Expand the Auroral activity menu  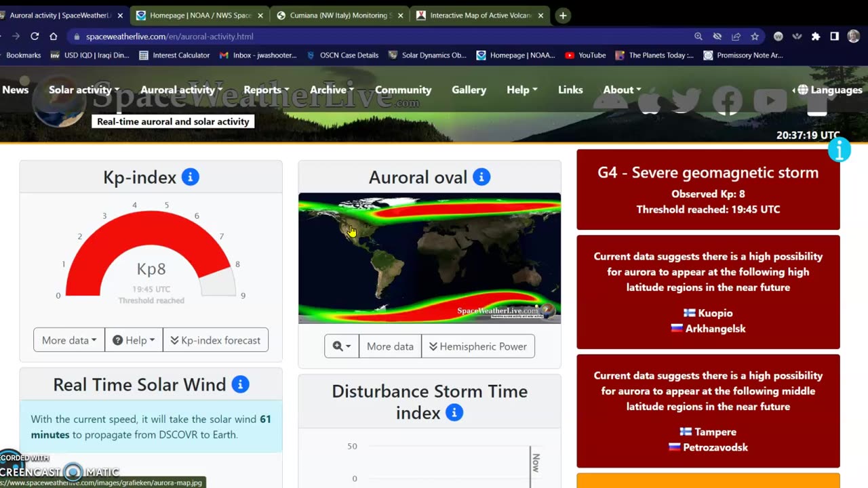(181, 89)
